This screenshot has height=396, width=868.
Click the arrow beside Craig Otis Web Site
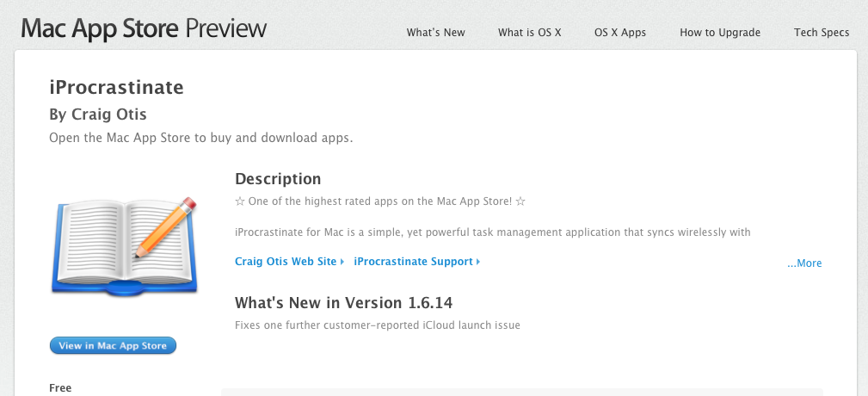pyautogui.click(x=342, y=262)
